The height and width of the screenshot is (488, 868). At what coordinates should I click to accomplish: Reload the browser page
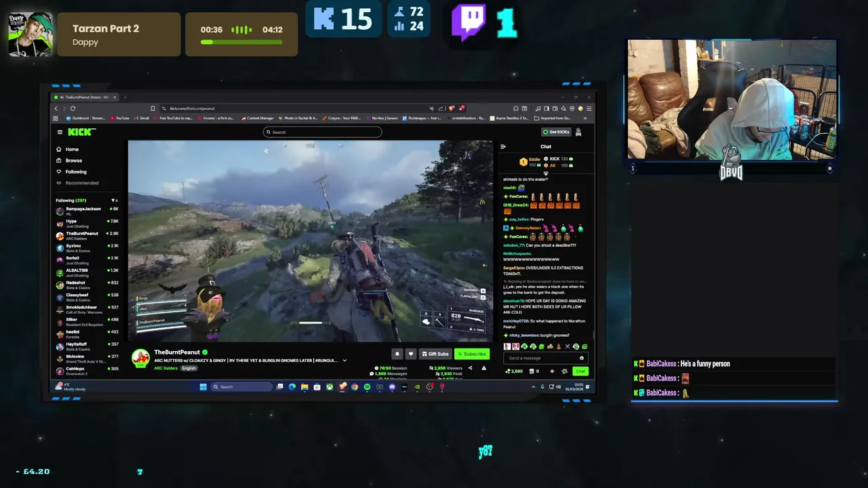(x=73, y=108)
